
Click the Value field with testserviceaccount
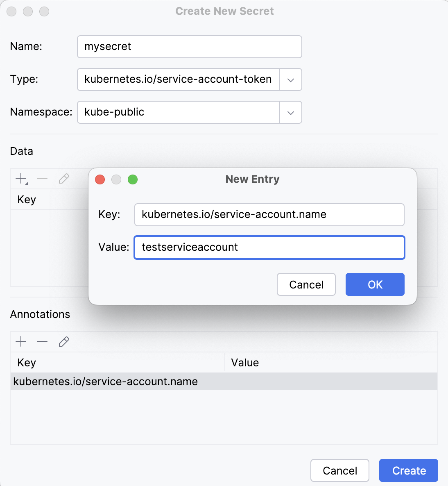click(x=269, y=248)
